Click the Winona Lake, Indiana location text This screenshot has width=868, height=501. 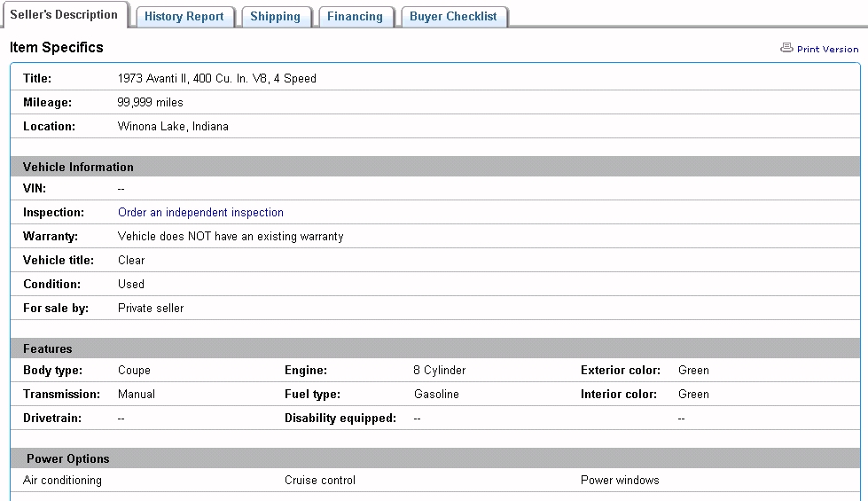coord(173,127)
